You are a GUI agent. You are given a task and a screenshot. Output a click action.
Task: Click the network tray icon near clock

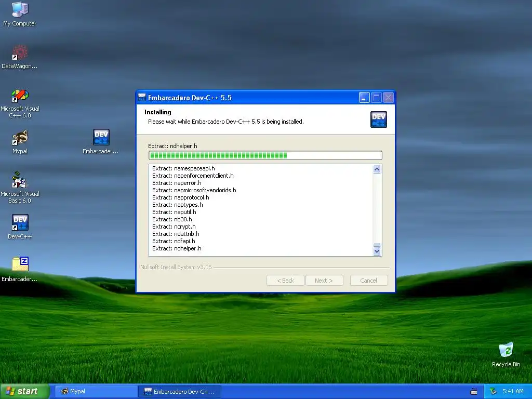pyautogui.click(x=494, y=391)
